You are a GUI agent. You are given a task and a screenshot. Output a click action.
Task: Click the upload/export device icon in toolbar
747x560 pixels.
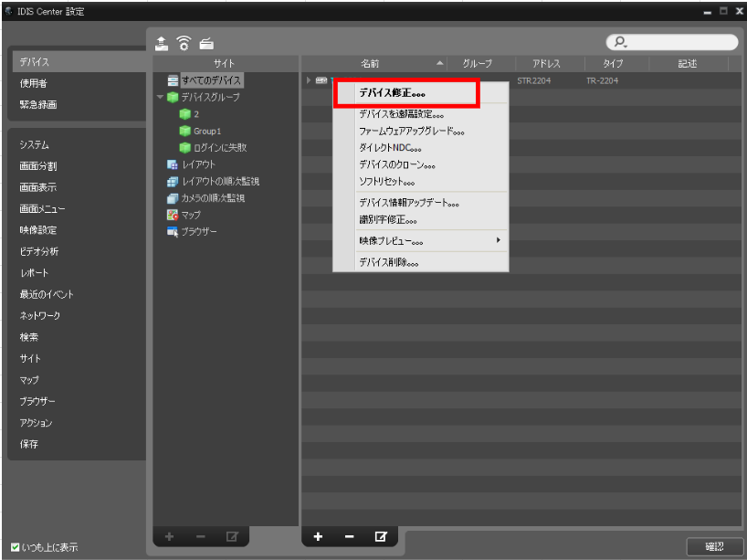pyautogui.click(x=162, y=43)
